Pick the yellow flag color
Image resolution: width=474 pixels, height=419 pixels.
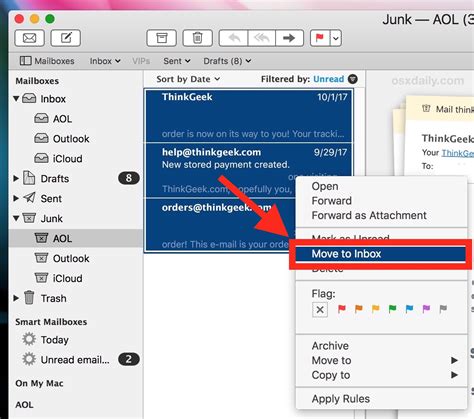[376, 309]
